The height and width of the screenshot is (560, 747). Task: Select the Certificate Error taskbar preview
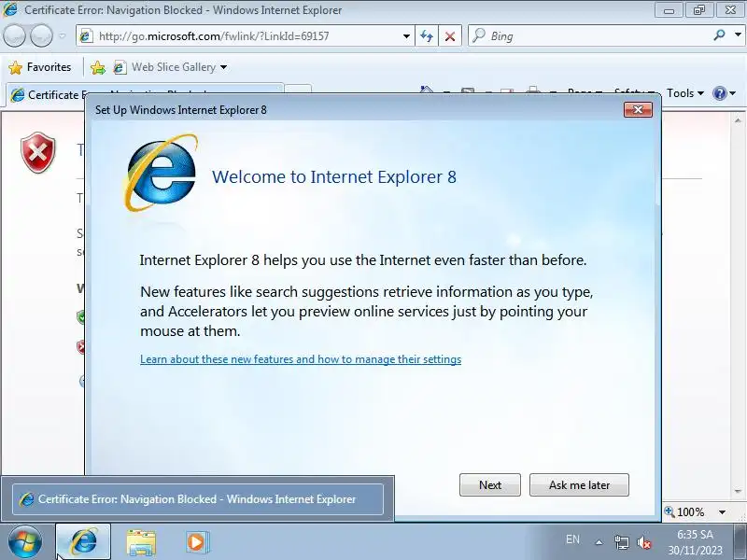[198, 499]
